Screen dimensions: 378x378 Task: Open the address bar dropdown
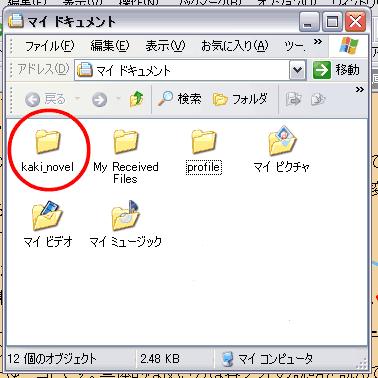(x=297, y=70)
